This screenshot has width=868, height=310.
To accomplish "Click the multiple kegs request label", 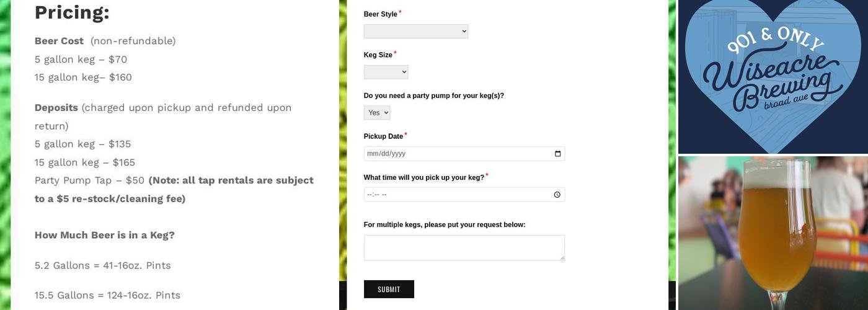I will tap(444, 224).
